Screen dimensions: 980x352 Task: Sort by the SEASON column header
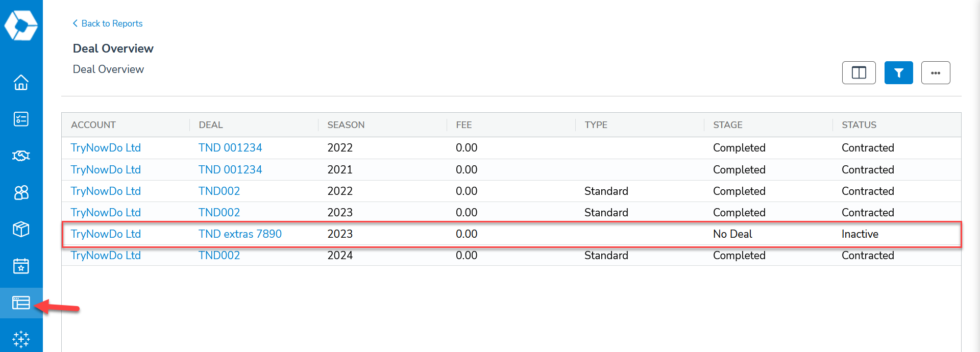(x=346, y=125)
